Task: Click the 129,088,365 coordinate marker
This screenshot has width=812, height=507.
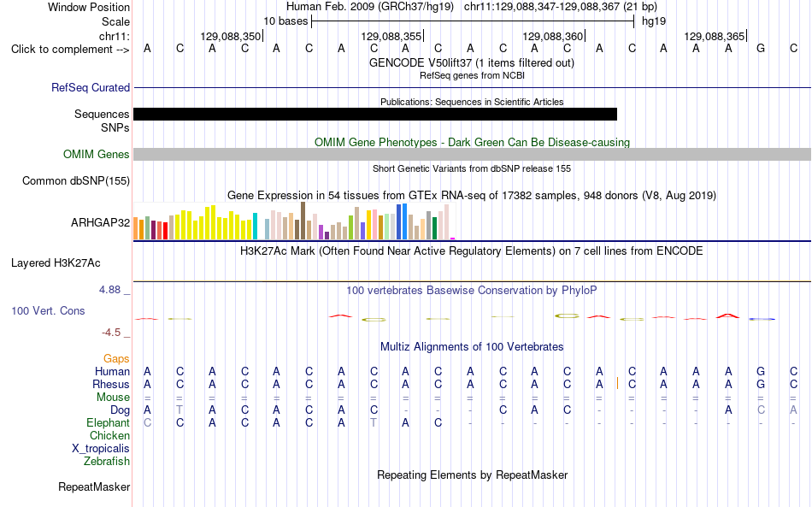Action: [x=714, y=36]
